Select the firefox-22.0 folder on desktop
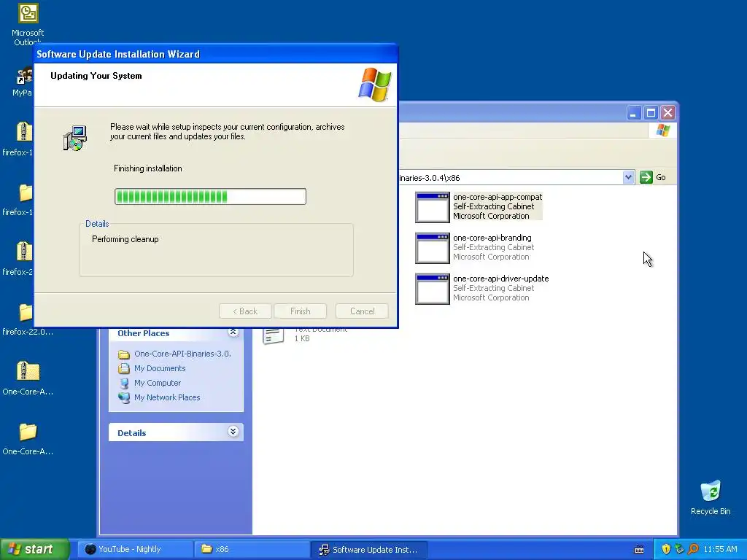The width and height of the screenshot is (747, 560). (x=26, y=314)
